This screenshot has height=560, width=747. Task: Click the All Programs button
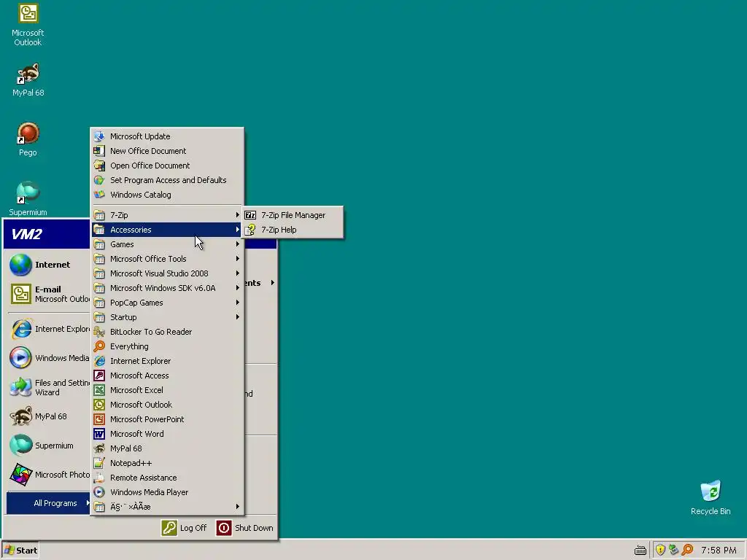(x=49, y=503)
